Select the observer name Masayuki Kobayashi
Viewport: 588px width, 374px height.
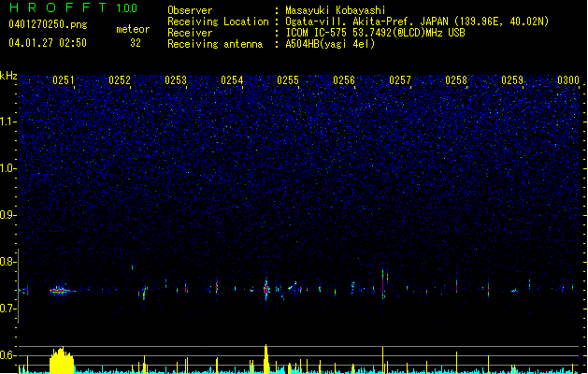pos(336,10)
